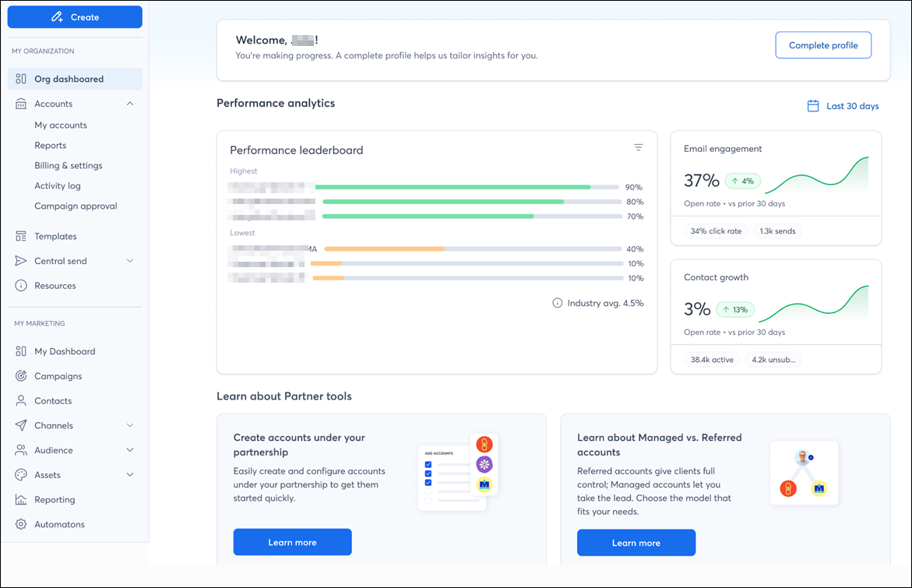
Task: Open the leaderboard filter icon
Action: (638, 147)
